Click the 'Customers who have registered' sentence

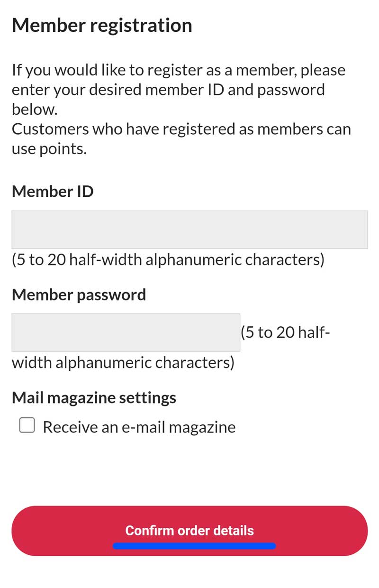181,138
